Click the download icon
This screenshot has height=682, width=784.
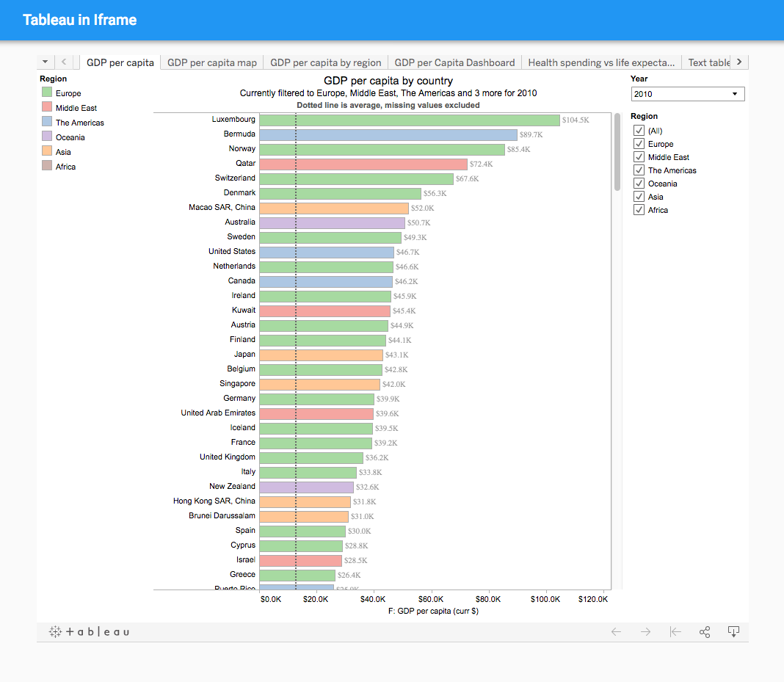click(733, 631)
